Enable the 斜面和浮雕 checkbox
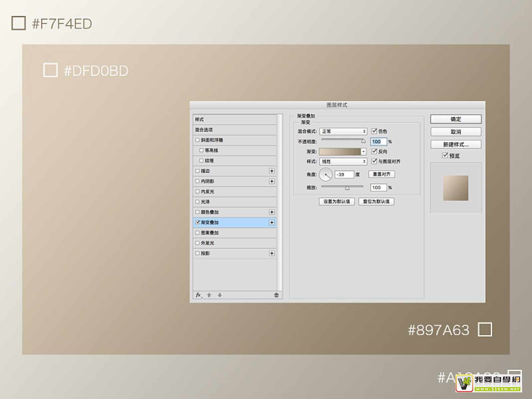The height and width of the screenshot is (399, 532). coord(198,140)
